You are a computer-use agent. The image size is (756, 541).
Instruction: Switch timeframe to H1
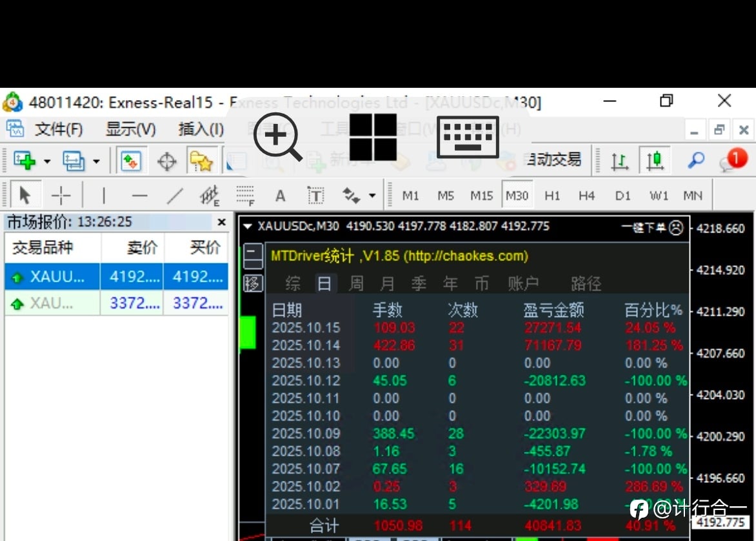(552, 196)
